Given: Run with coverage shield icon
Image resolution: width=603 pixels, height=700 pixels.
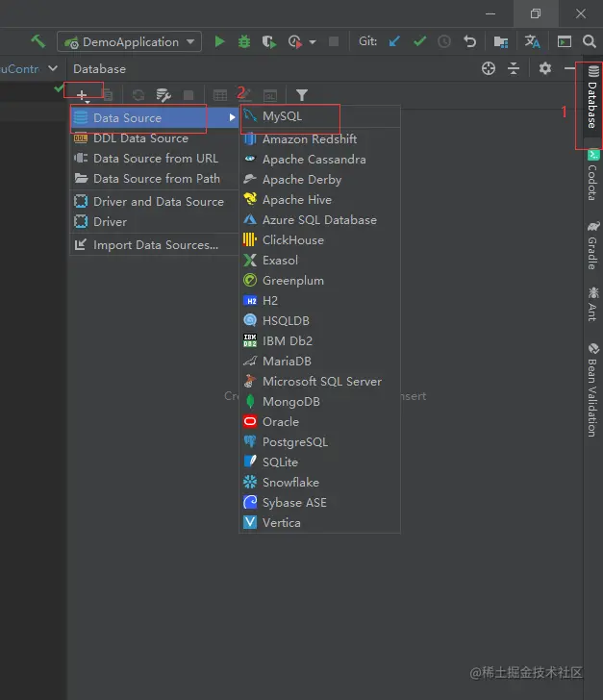Looking at the screenshot, I should coord(269,41).
